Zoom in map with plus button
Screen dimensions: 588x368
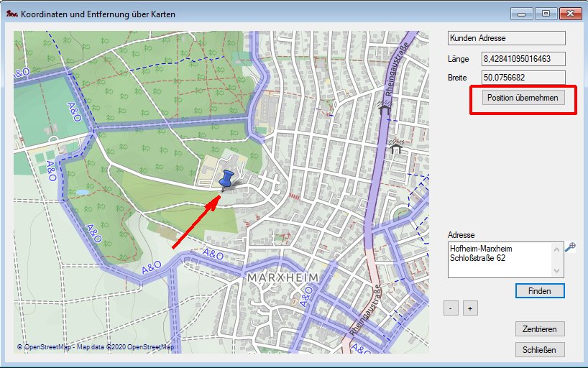[x=470, y=308]
